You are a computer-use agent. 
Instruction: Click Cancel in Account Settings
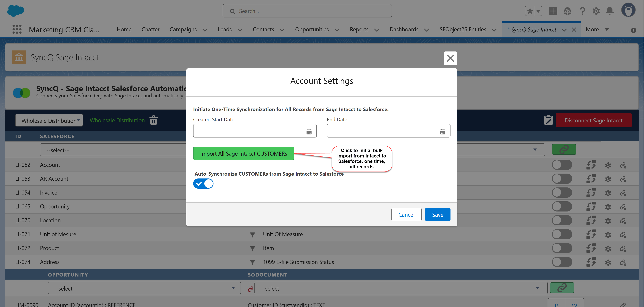(x=406, y=215)
